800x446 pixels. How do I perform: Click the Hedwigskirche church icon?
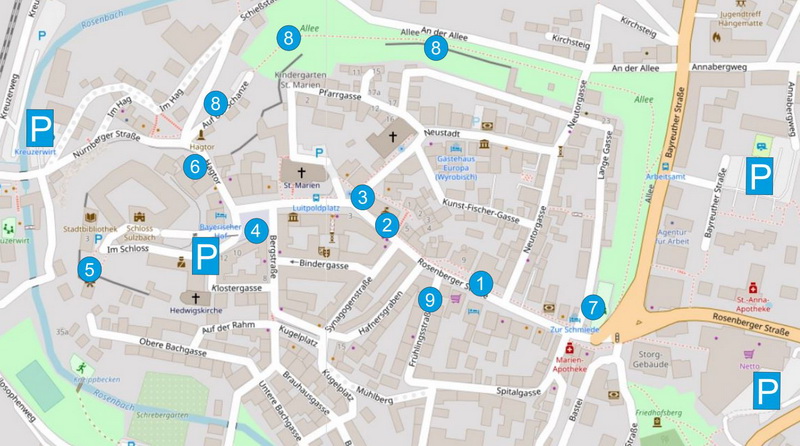(x=195, y=298)
